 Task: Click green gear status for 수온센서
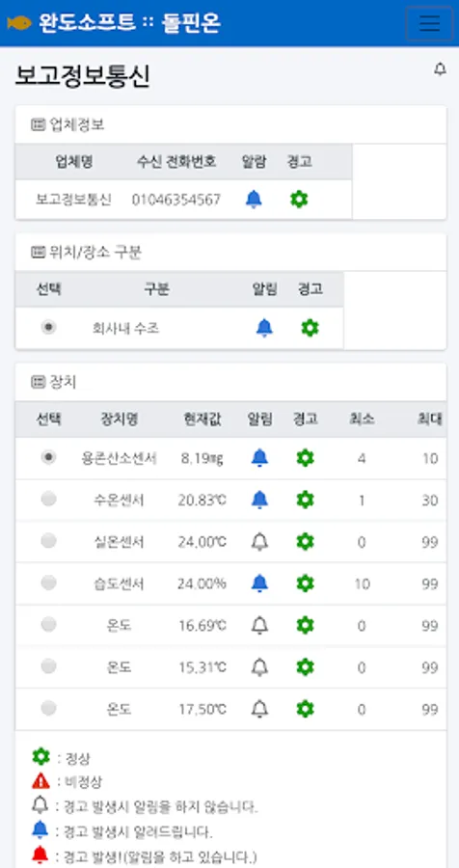click(305, 500)
